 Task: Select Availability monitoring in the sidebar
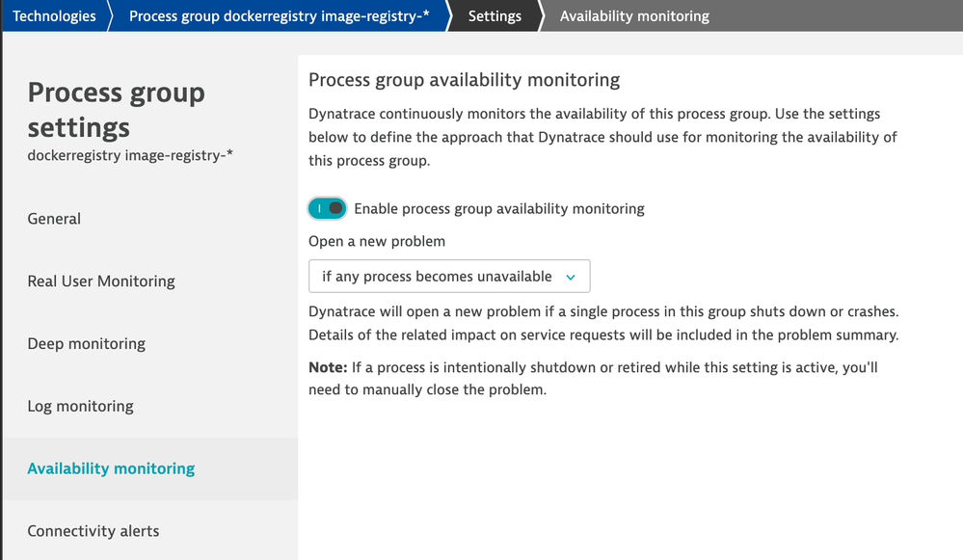pyautogui.click(x=111, y=468)
